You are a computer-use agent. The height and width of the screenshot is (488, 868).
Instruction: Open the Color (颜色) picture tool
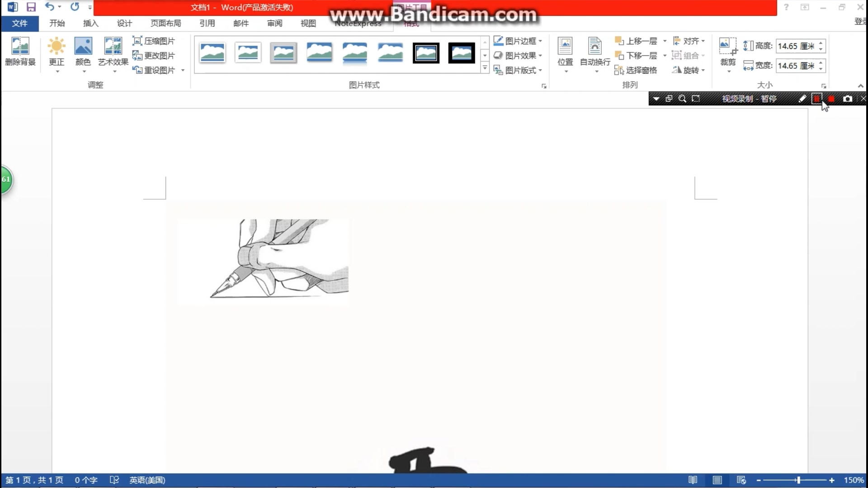pyautogui.click(x=83, y=47)
